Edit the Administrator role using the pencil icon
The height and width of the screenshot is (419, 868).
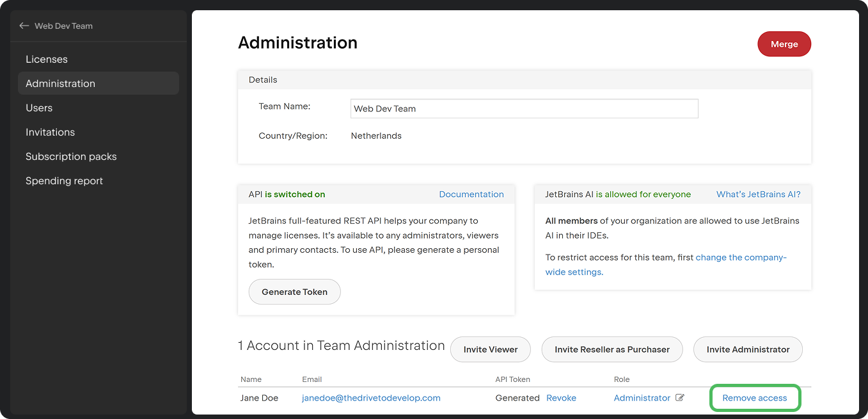[x=679, y=397]
